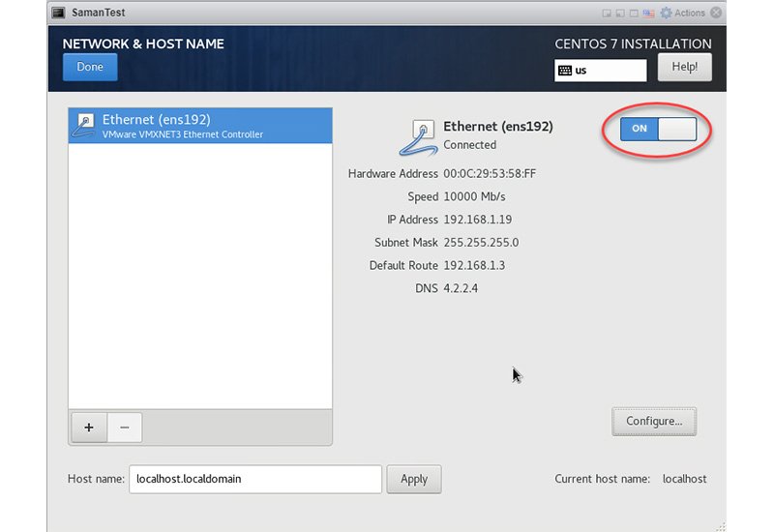The image size is (774, 532).
Task: Add a network device with plus button
Action: tap(89, 428)
